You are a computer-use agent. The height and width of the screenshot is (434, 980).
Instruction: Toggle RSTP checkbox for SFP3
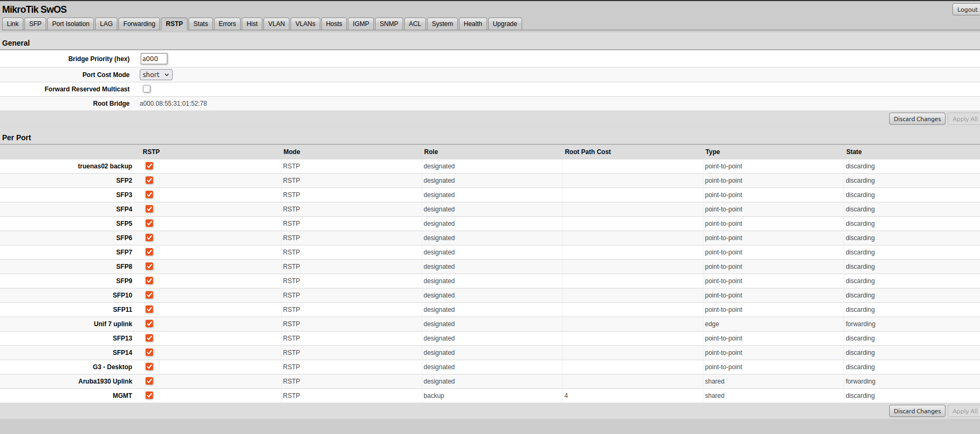(149, 194)
